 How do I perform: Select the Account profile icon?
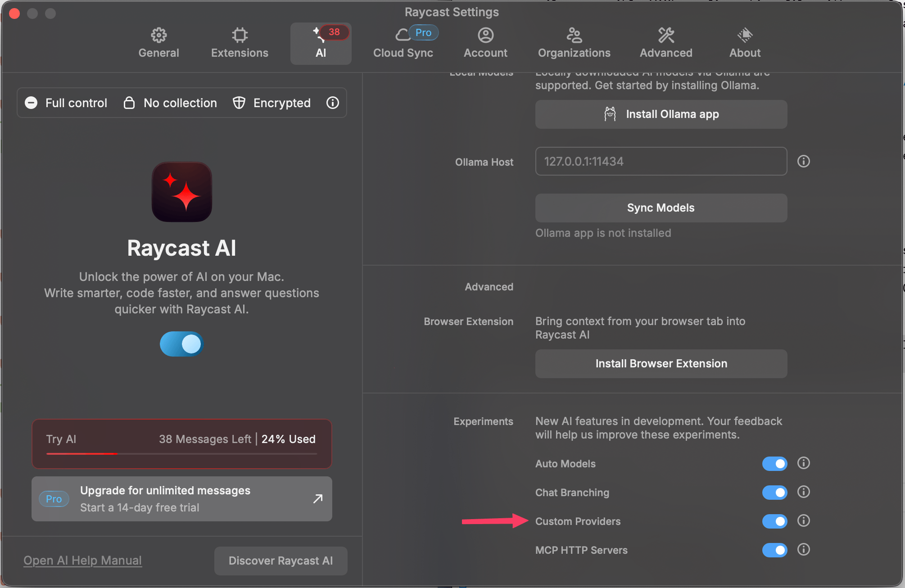tap(485, 35)
